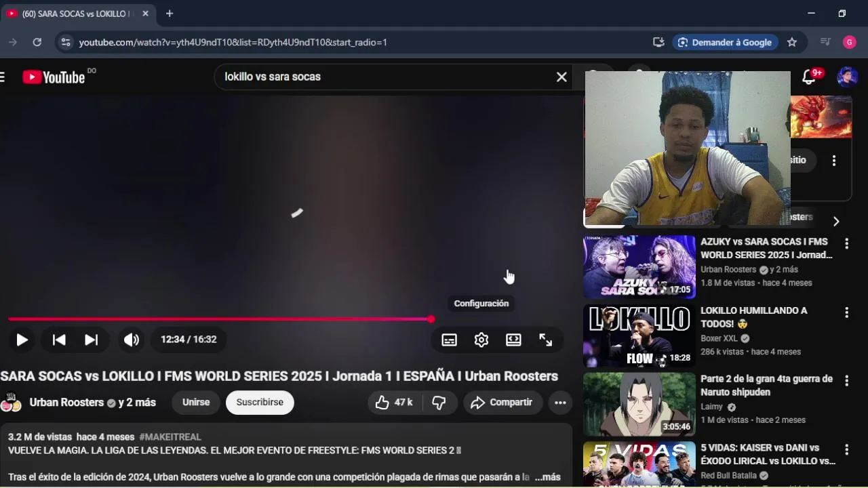Open options for AZUKY vs SARA SOCAS
This screenshot has height=488, width=868.
[x=846, y=243]
